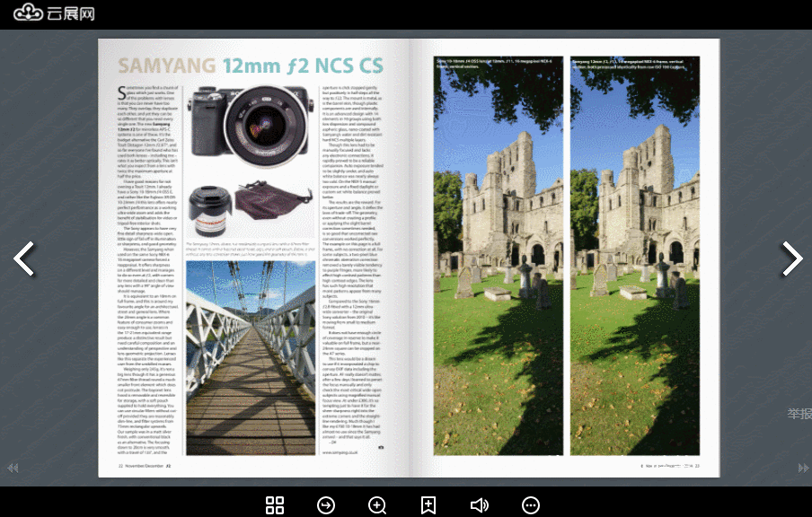Image resolution: width=812 pixels, height=517 pixels.
Task: Open the more options ellipsis menu
Action: point(531,505)
